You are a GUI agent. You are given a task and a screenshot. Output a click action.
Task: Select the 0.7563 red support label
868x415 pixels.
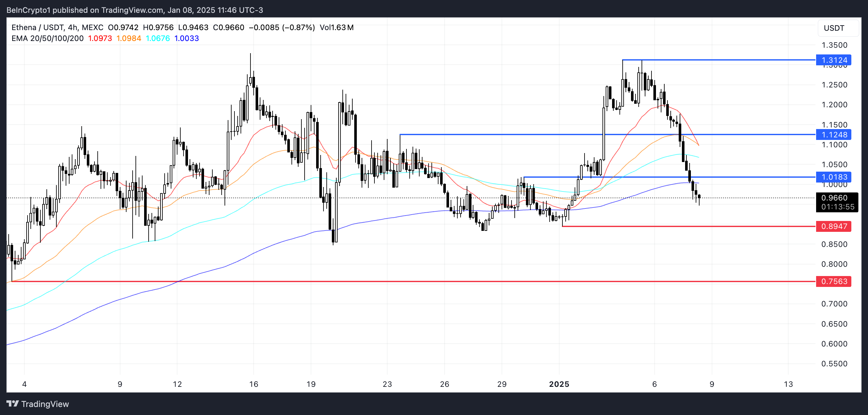(833, 281)
